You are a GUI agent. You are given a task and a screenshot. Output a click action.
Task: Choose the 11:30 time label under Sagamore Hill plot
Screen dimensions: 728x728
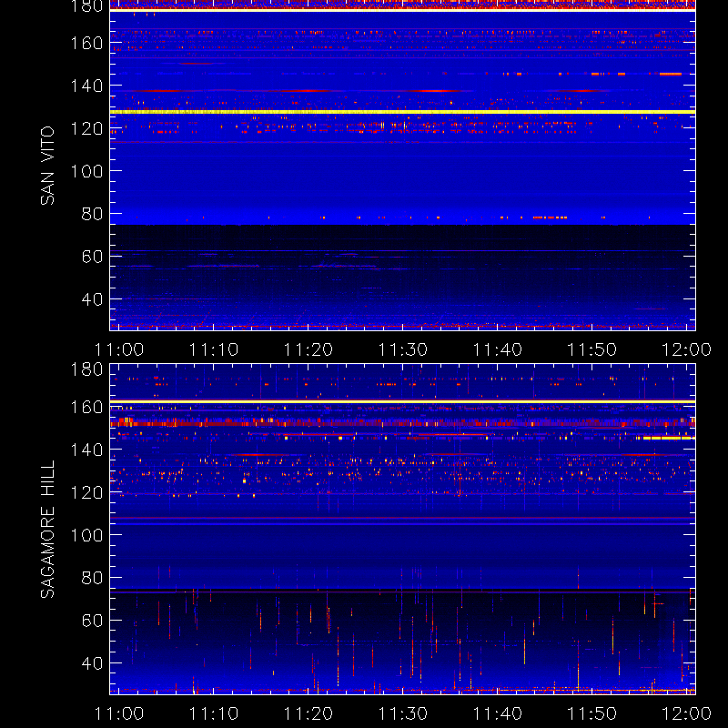click(403, 713)
